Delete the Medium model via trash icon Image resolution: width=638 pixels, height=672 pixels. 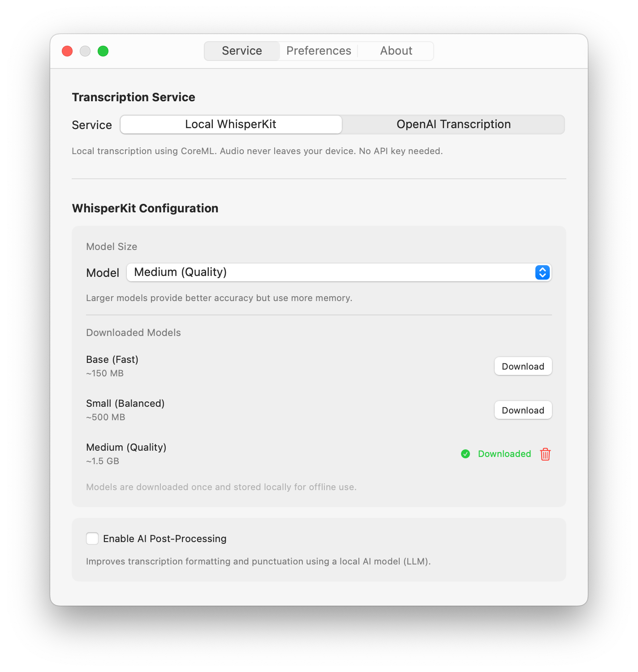click(x=545, y=454)
